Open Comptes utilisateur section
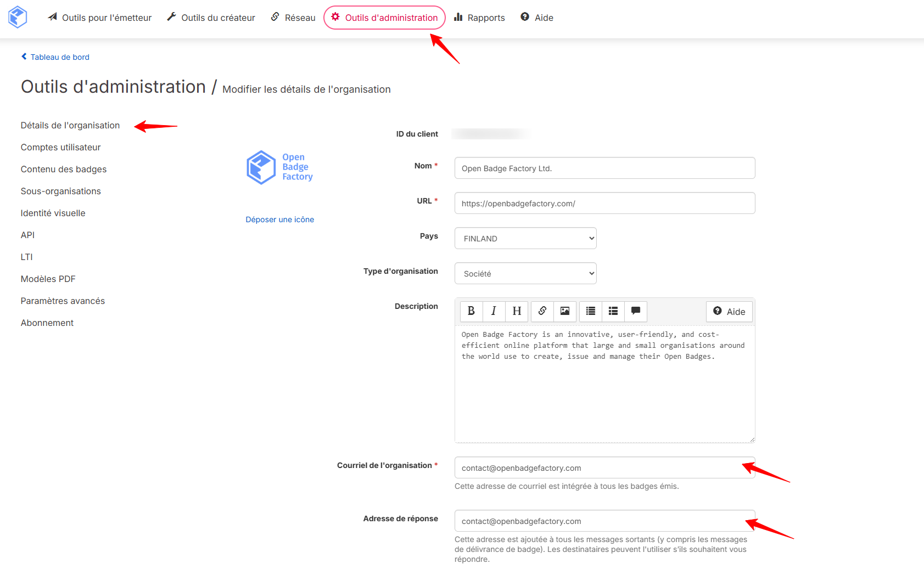 coord(61,147)
